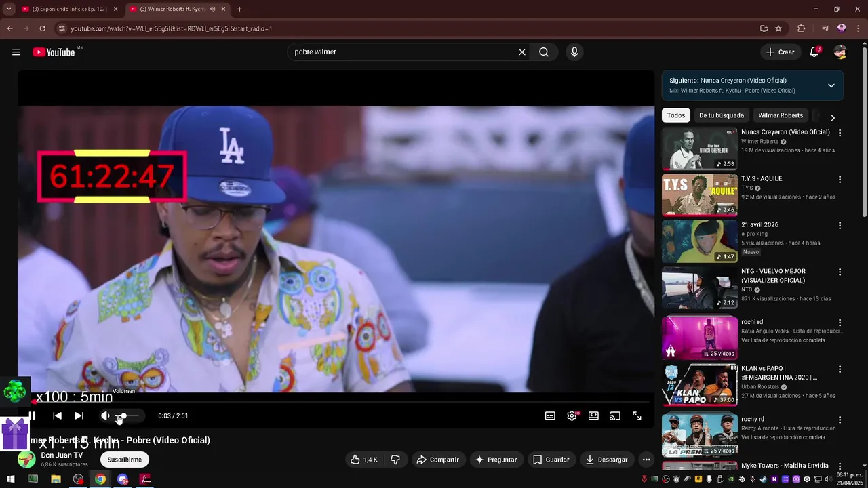
Task: Open options menu for '21 avril 2026'
Action: click(x=840, y=226)
